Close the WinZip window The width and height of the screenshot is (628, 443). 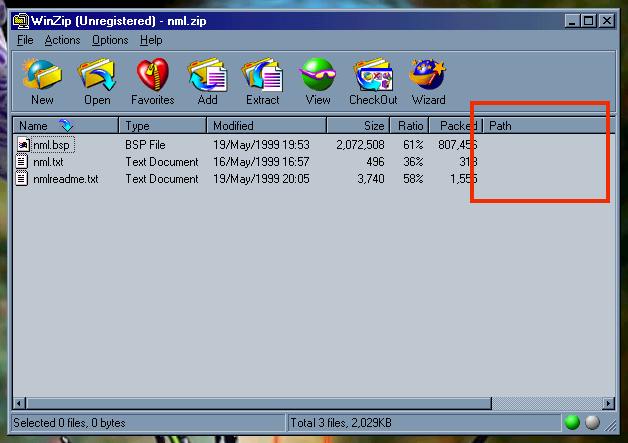[x=607, y=21]
